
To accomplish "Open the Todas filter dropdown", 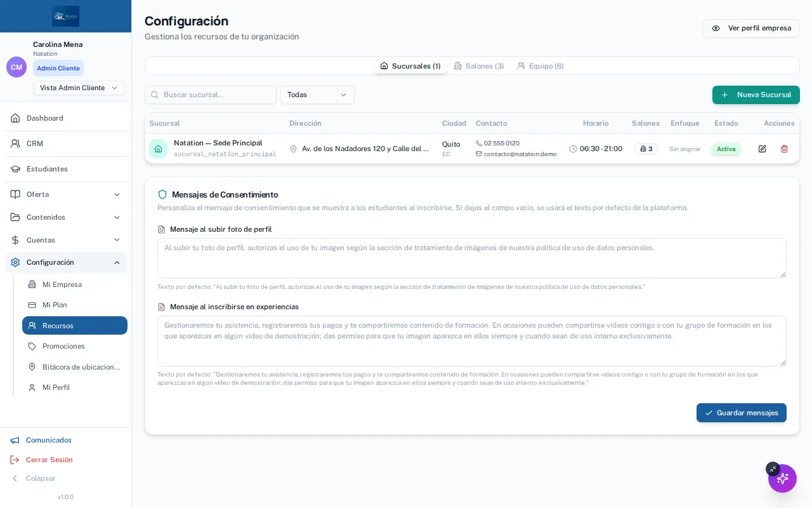I will (x=317, y=95).
